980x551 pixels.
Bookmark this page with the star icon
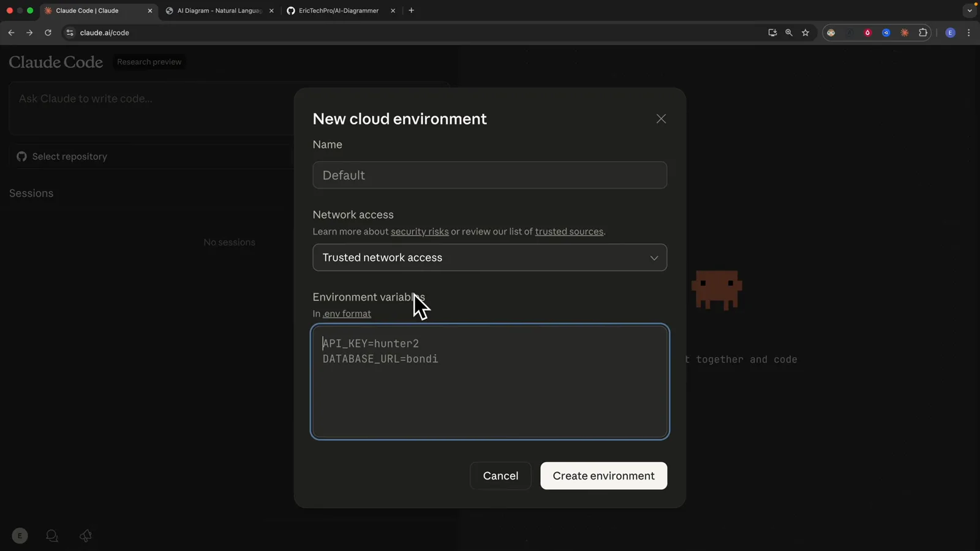(x=805, y=32)
